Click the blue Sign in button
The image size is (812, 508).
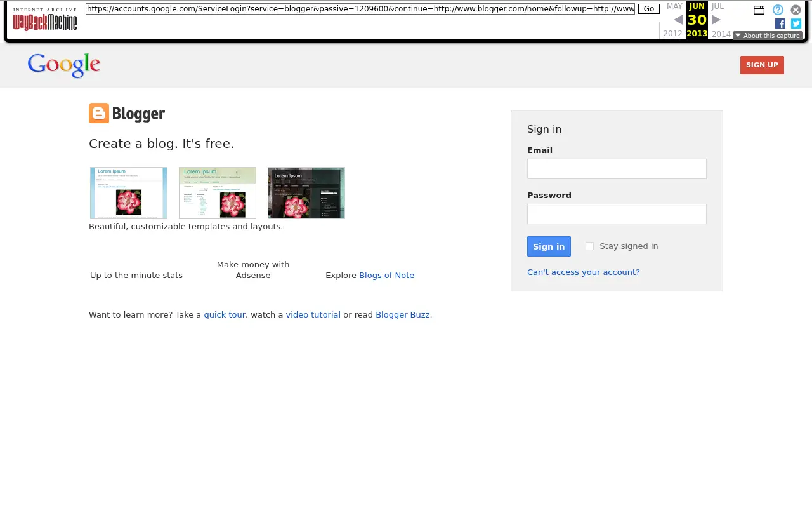tap(549, 246)
